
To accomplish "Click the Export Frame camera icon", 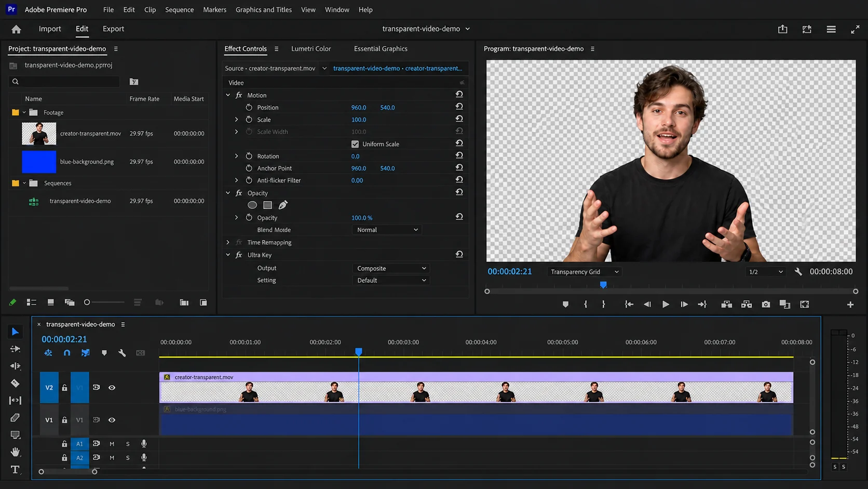I will (766, 305).
